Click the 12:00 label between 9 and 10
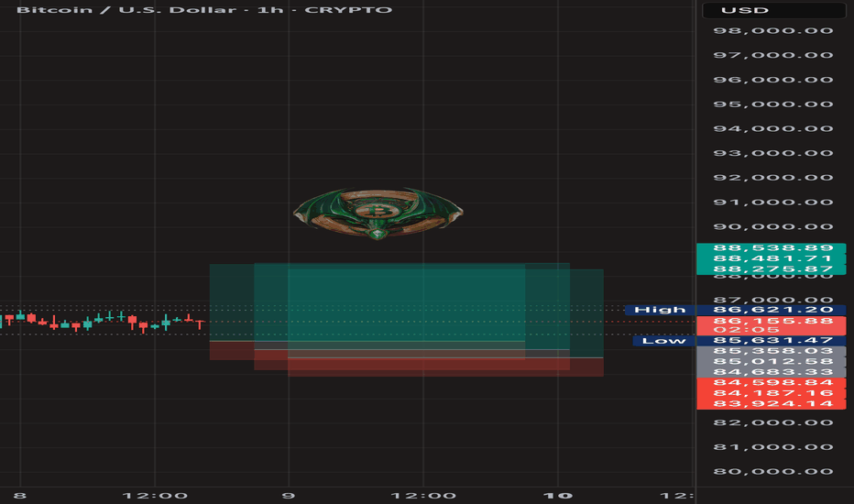The height and width of the screenshot is (504, 854). [423, 496]
